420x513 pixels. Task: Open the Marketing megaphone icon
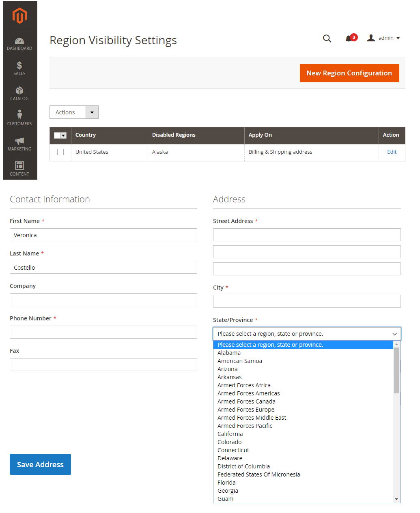pos(19,141)
